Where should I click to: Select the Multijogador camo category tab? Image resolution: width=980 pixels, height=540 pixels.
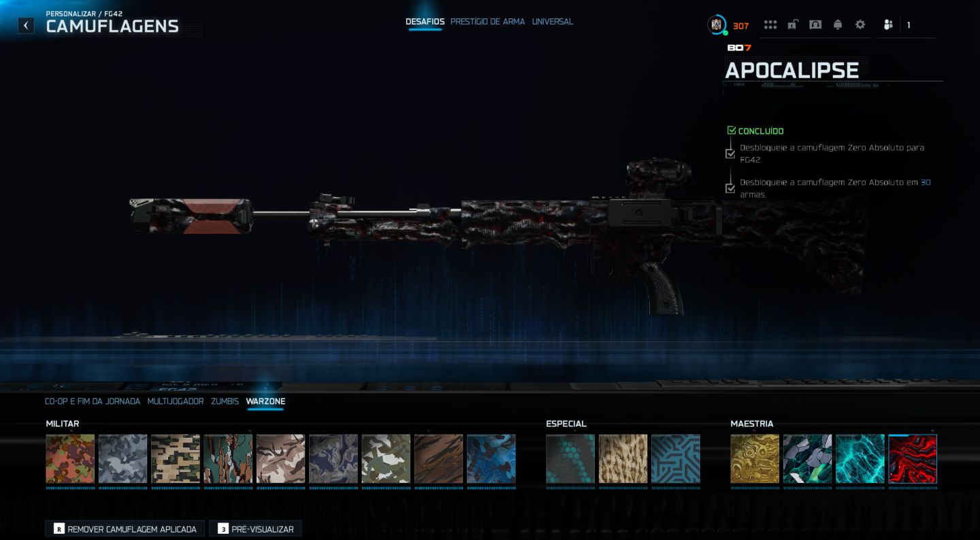coord(176,401)
